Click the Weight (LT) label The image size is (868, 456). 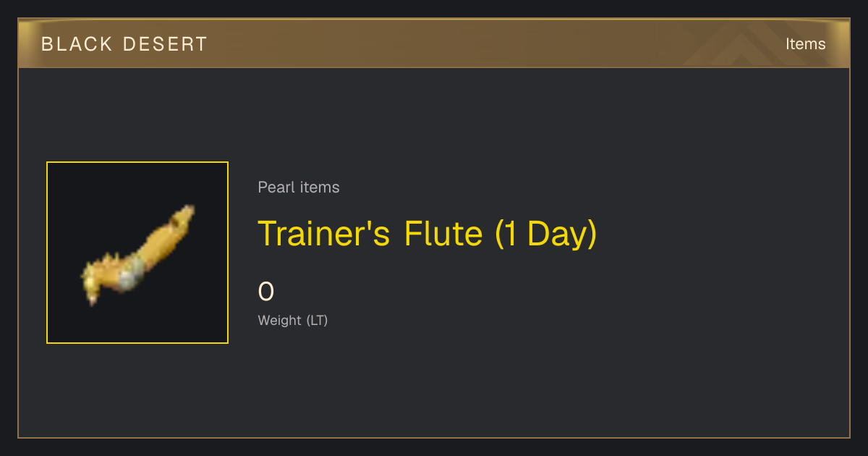tap(293, 320)
